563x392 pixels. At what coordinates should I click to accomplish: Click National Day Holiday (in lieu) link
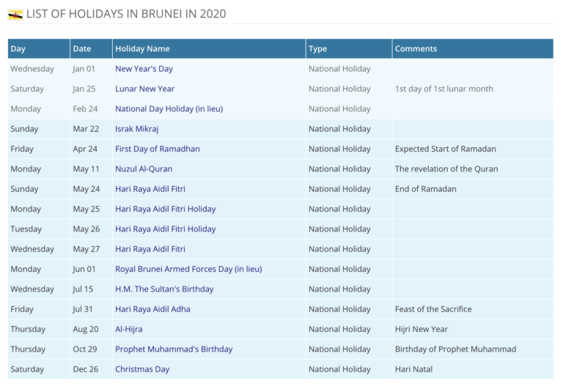(169, 108)
